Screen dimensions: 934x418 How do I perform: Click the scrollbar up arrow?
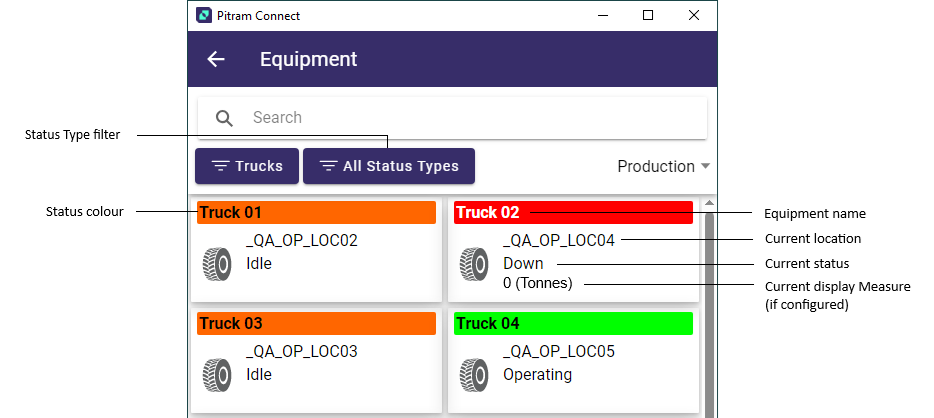click(709, 203)
